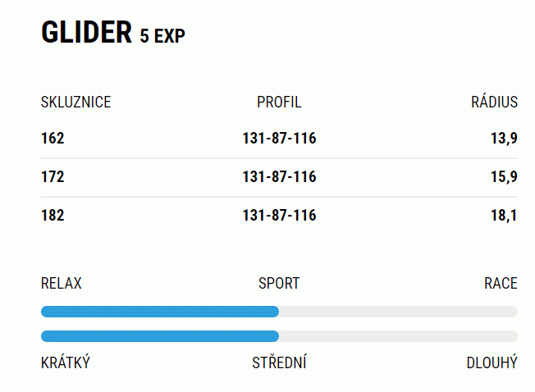Click the Relax–Race blue progress bar
The image size is (535, 392).
pos(160,312)
